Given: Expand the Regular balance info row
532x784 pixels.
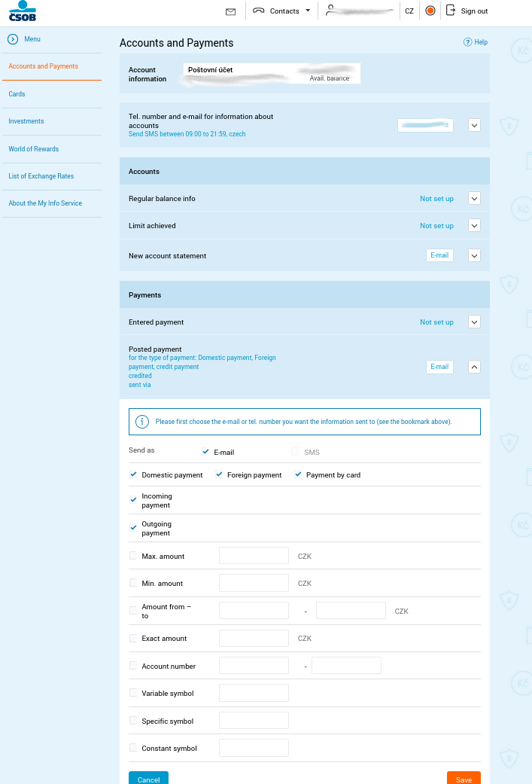Looking at the screenshot, I should tap(474, 199).
